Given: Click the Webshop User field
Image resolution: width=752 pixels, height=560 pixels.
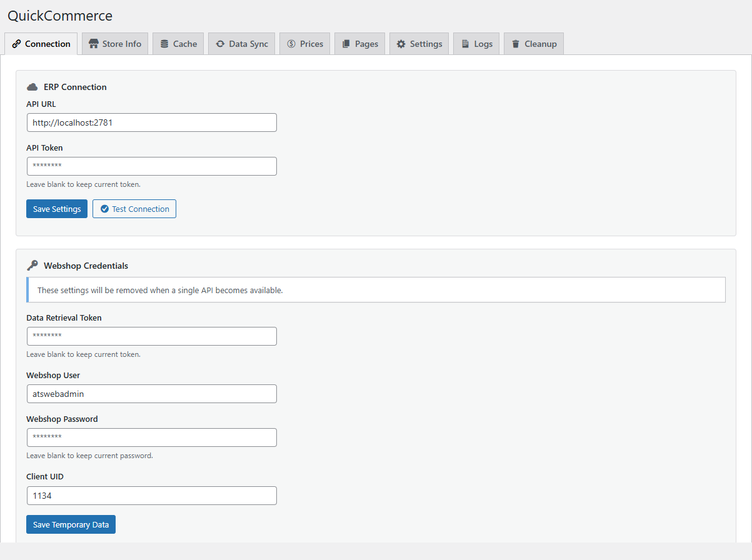Looking at the screenshot, I should pyautogui.click(x=152, y=394).
